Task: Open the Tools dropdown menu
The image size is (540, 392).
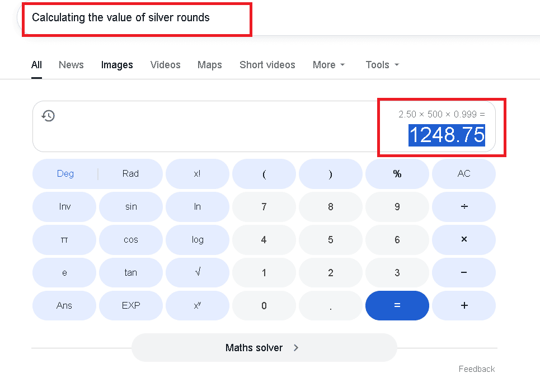Action: 382,65
